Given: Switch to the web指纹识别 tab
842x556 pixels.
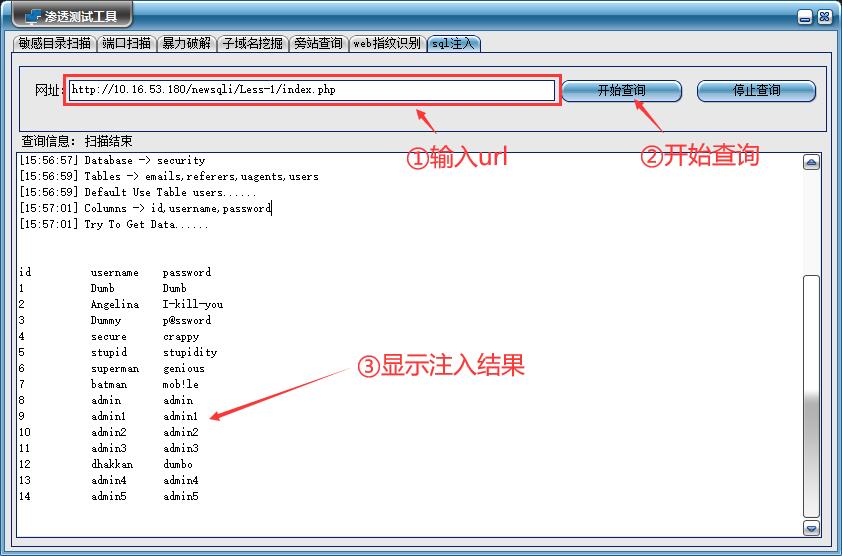Looking at the screenshot, I should [387, 43].
